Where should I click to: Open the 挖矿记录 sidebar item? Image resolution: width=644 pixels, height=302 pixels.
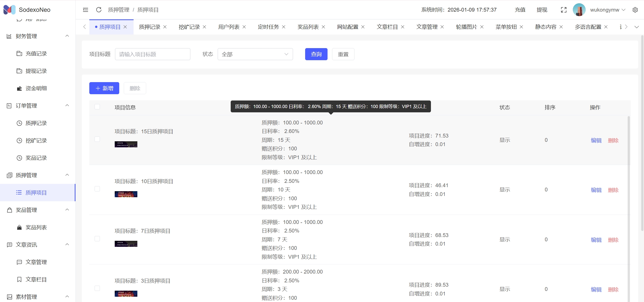(36, 141)
